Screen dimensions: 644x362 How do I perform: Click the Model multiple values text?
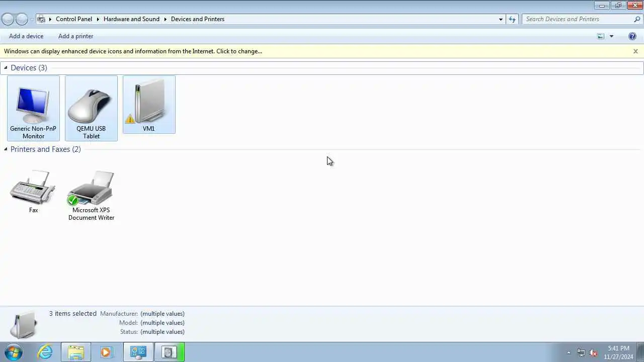pos(163,323)
